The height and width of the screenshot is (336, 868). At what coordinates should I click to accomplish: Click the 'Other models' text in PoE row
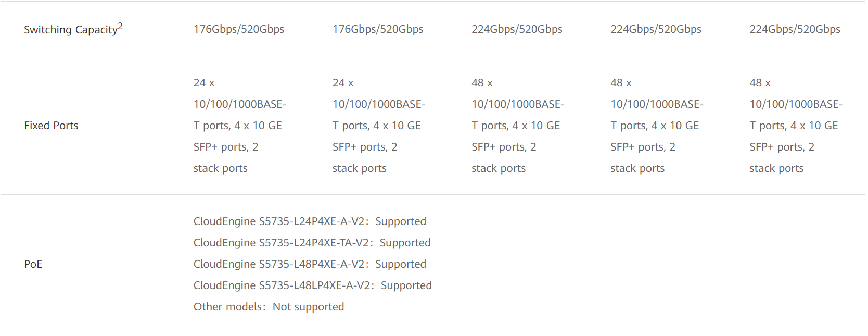pyautogui.click(x=228, y=307)
